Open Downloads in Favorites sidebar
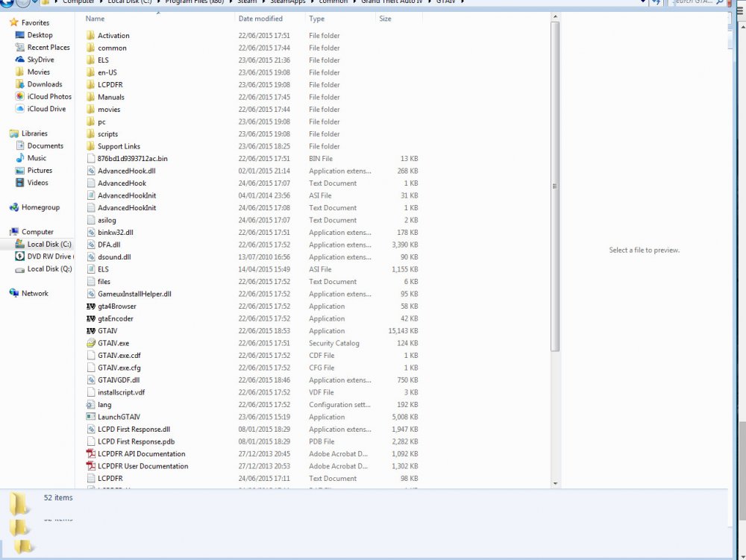 point(45,84)
